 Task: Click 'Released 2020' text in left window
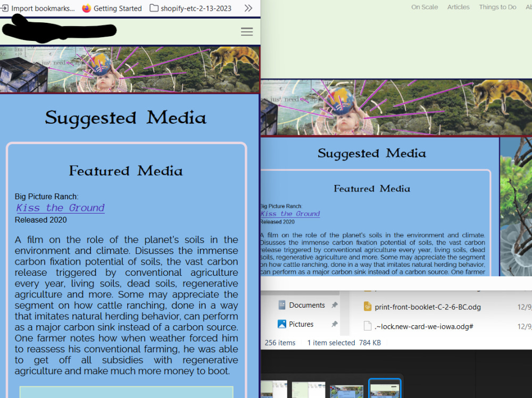[x=41, y=219]
